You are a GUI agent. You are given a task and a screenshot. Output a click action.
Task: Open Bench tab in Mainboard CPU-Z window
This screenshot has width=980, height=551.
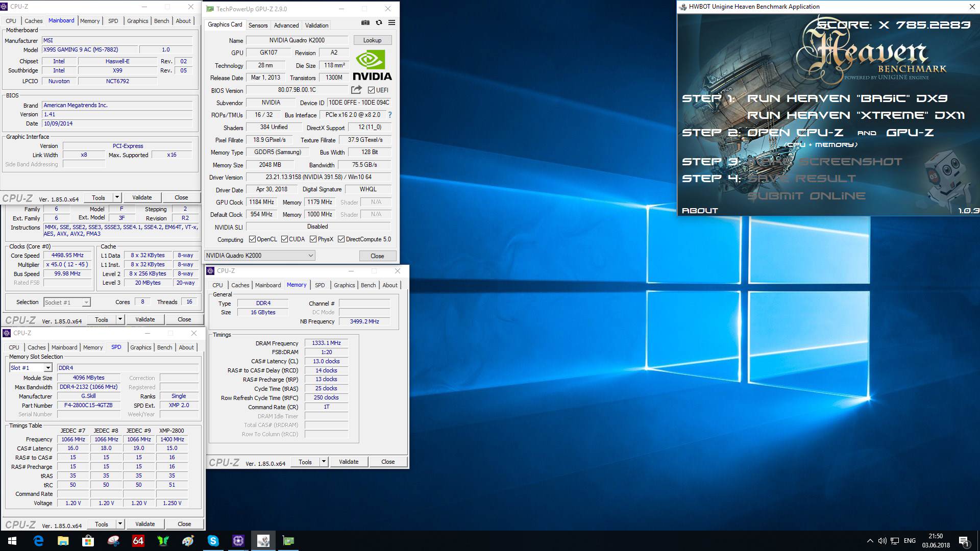click(x=161, y=21)
